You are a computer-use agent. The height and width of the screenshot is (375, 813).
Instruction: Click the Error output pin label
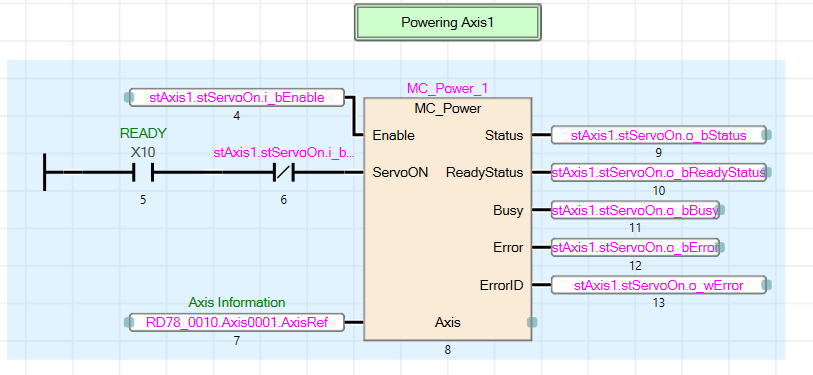pyautogui.click(x=509, y=247)
